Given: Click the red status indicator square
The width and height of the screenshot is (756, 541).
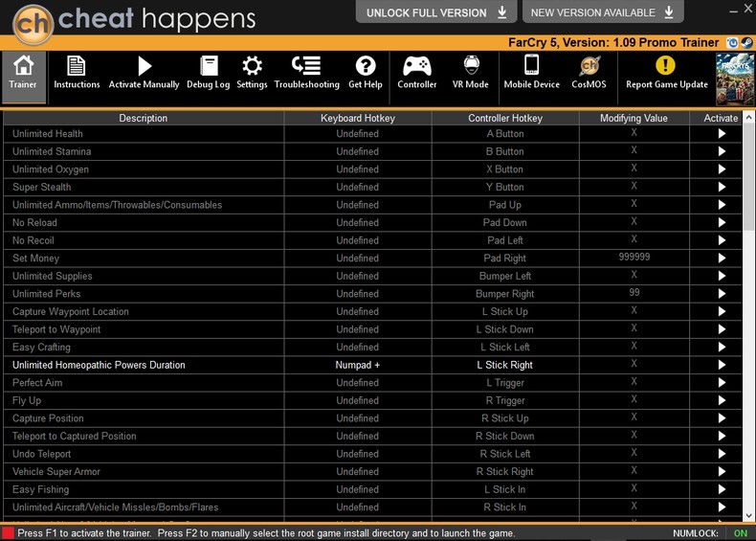Looking at the screenshot, I should click(x=8, y=532).
